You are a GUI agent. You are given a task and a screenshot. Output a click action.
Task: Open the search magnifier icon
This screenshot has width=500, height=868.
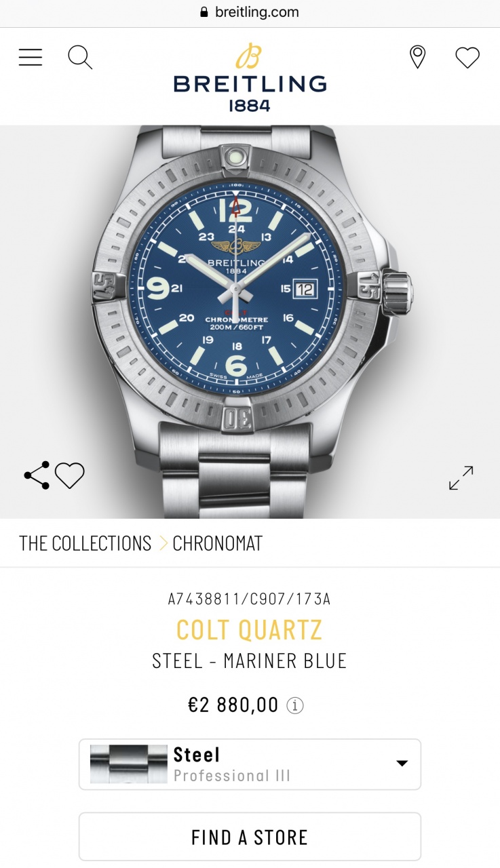[x=80, y=58]
